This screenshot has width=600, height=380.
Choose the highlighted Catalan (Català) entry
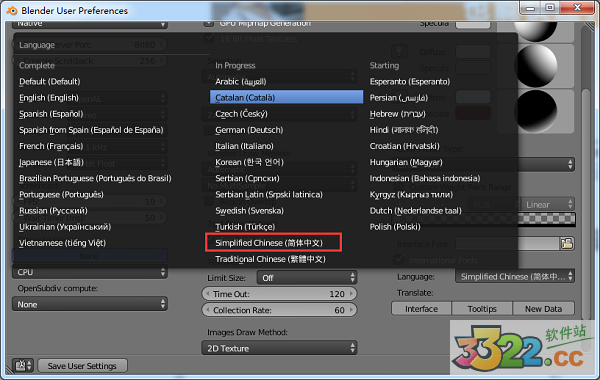(x=286, y=97)
